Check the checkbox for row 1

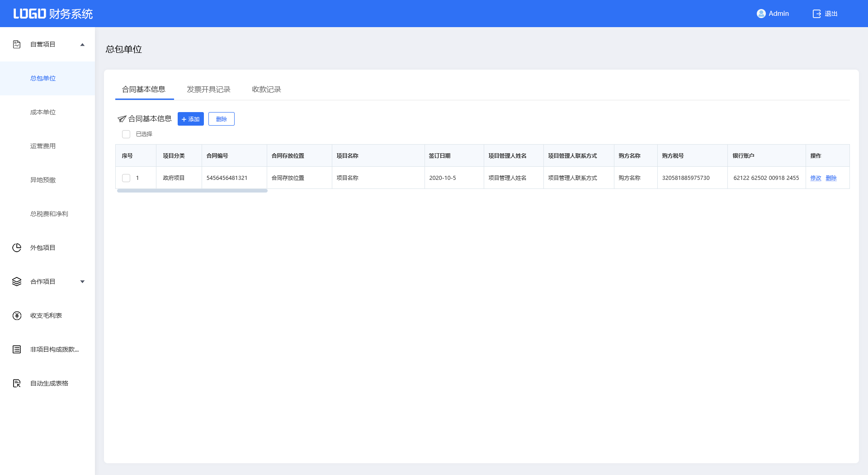pyautogui.click(x=126, y=178)
